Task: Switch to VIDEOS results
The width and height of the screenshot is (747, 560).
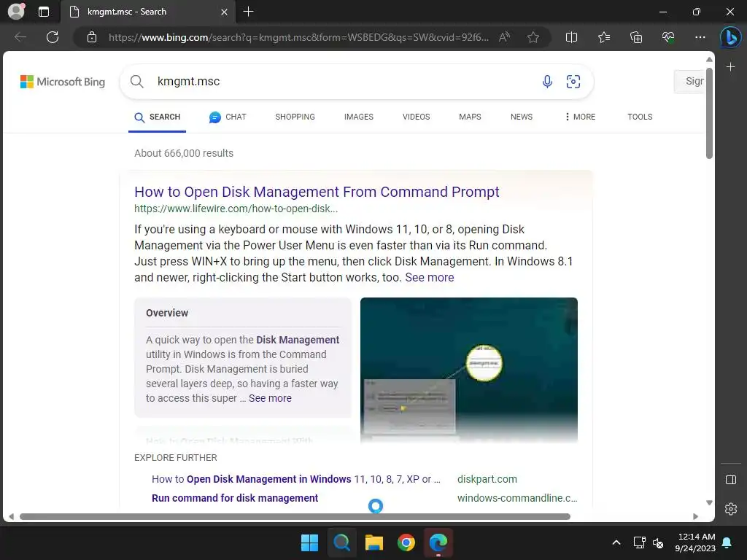Action: coord(416,117)
